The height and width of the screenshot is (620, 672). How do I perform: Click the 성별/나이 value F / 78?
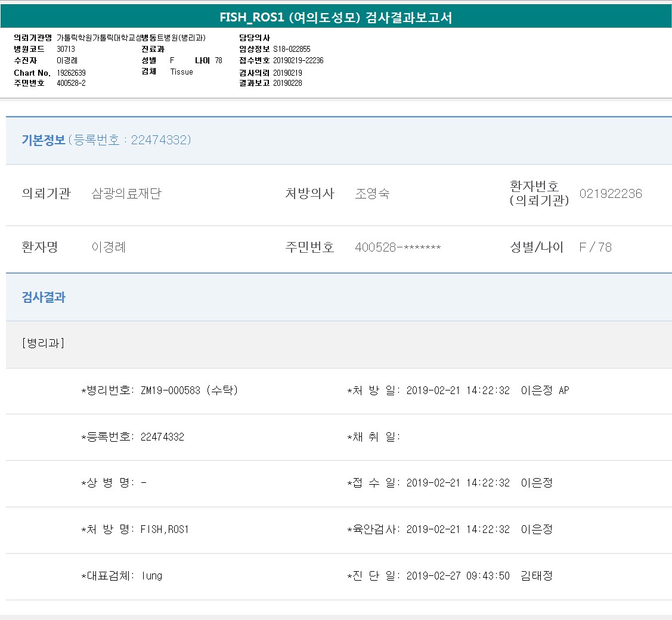point(595,247)
